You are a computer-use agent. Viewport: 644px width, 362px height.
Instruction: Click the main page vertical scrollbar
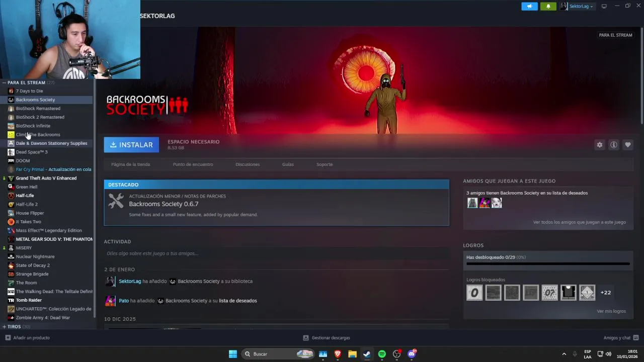(x=642, y=75)
